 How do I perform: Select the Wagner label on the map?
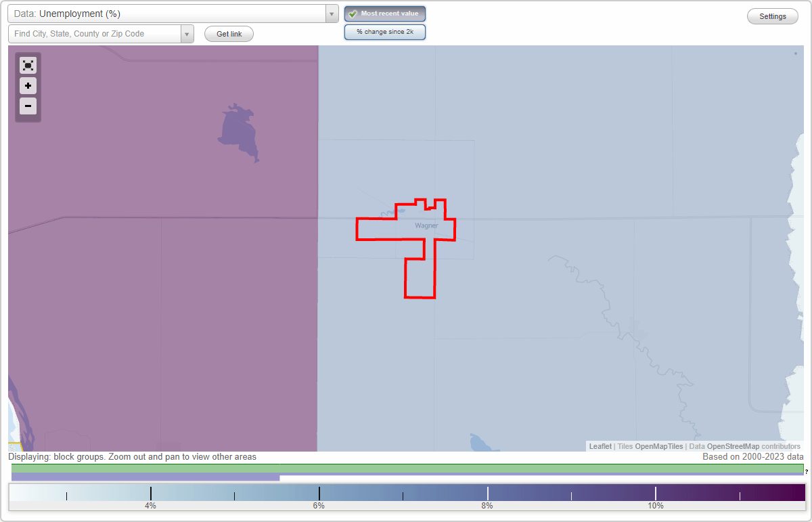[x=428, y=225]
